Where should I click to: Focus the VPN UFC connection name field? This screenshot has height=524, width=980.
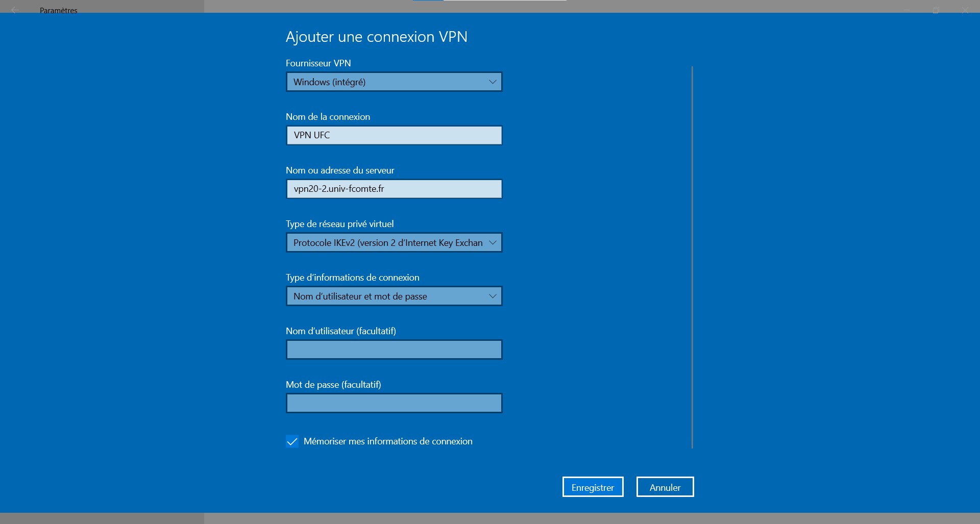click(x=394, y=135)
